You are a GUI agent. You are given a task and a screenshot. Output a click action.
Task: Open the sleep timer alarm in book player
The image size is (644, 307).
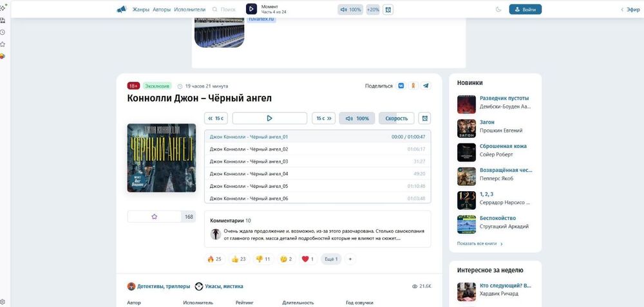click(424, 118)
